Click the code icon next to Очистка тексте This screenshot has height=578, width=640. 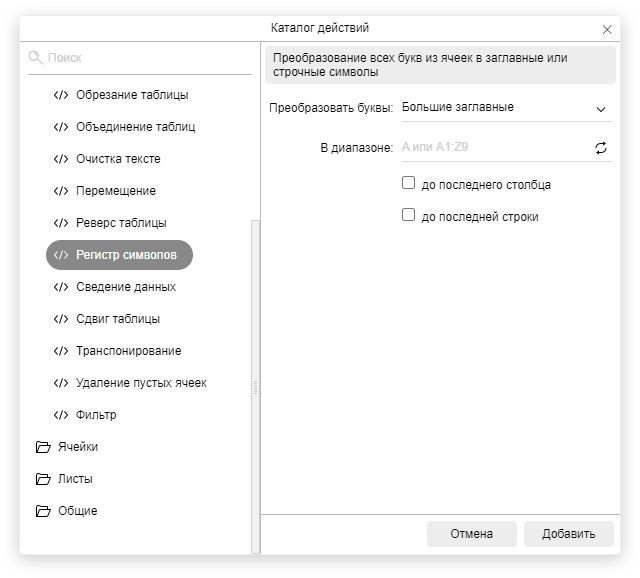click(61, 159)
